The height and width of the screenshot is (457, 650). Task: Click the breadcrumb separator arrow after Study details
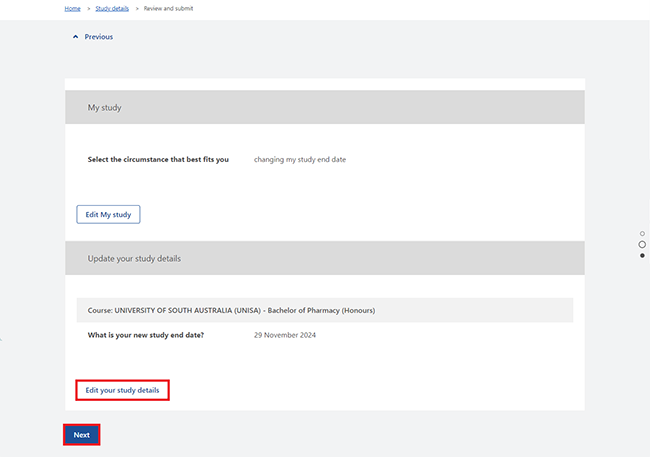pos(137,9)
